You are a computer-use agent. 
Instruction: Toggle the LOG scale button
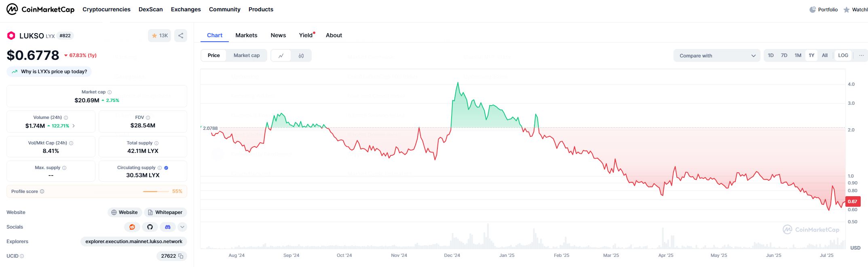click(x=843, y=55)
